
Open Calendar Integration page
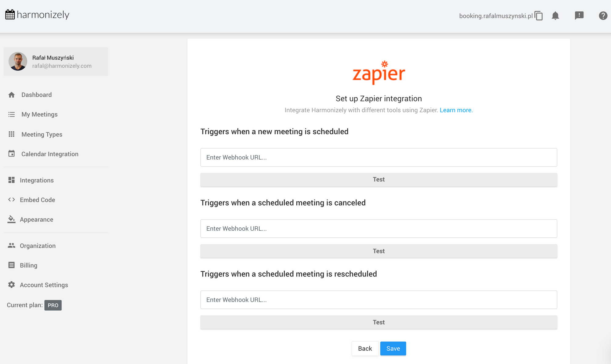click(x=50, y=154)
